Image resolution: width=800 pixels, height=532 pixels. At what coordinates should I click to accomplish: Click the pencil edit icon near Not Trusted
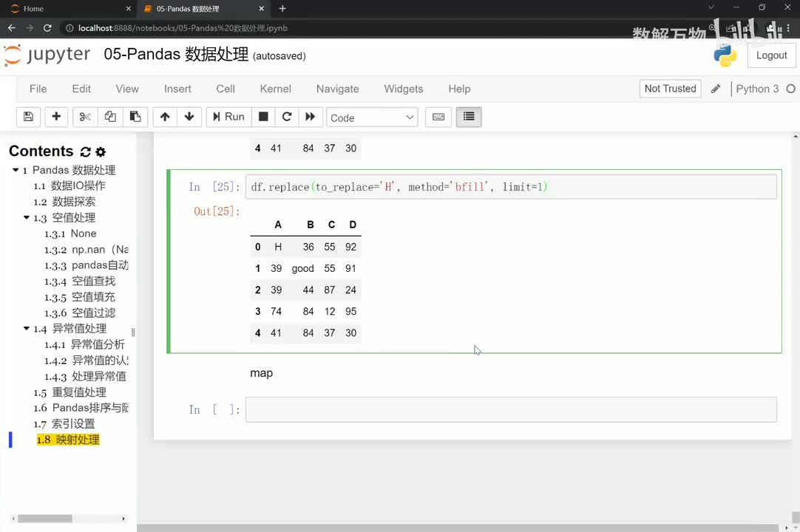coord(716,89)
